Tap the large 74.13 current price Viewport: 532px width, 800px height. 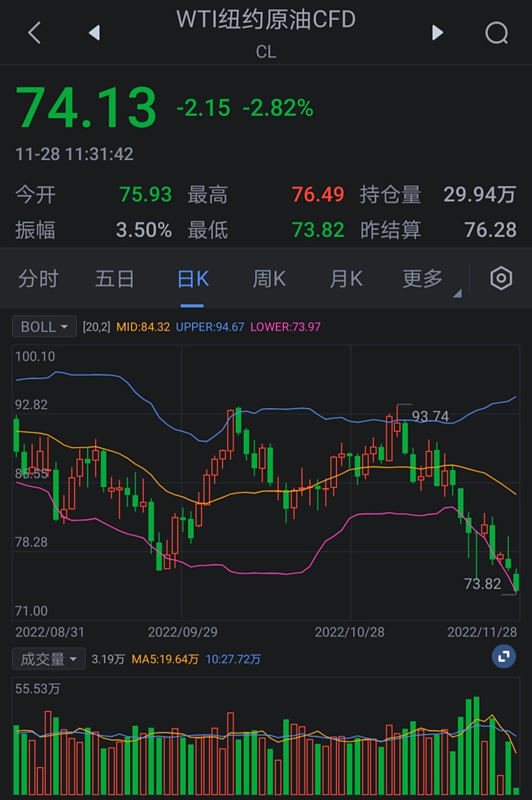86,107
